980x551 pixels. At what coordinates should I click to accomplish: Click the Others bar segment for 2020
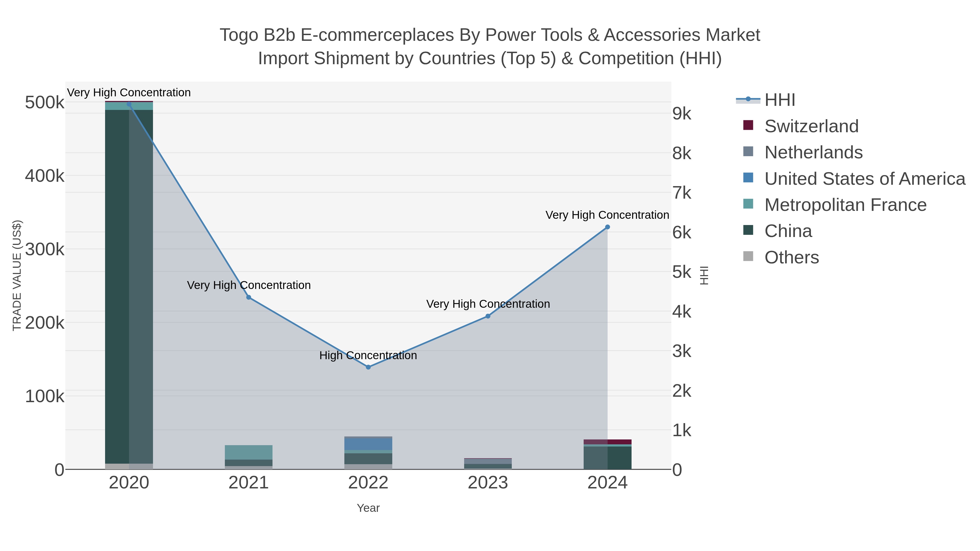[x=129, y=466]
